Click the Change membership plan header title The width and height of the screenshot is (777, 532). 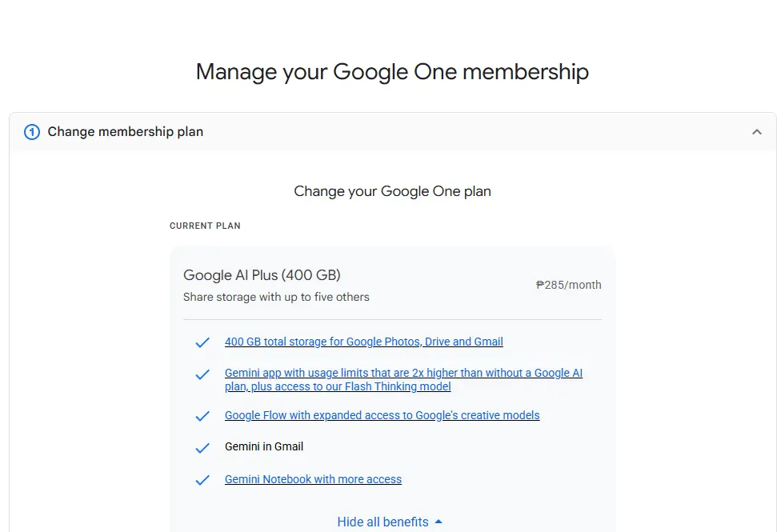click(126, 132)
